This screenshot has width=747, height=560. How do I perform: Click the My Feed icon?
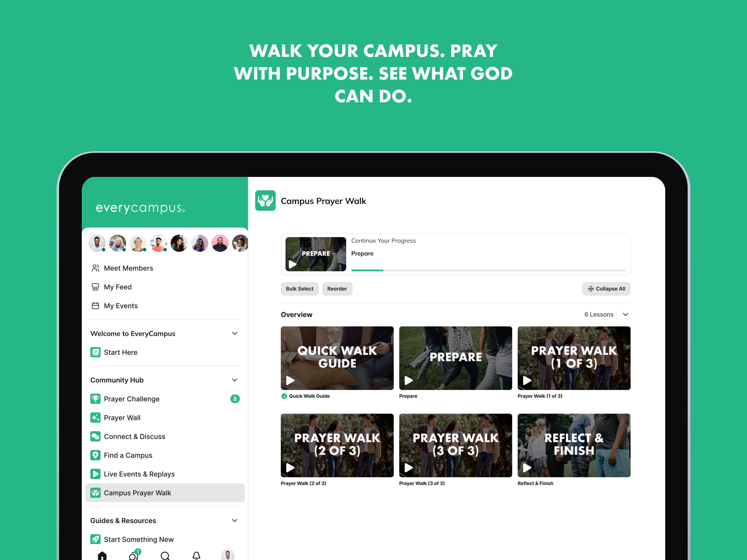[95, 287]
